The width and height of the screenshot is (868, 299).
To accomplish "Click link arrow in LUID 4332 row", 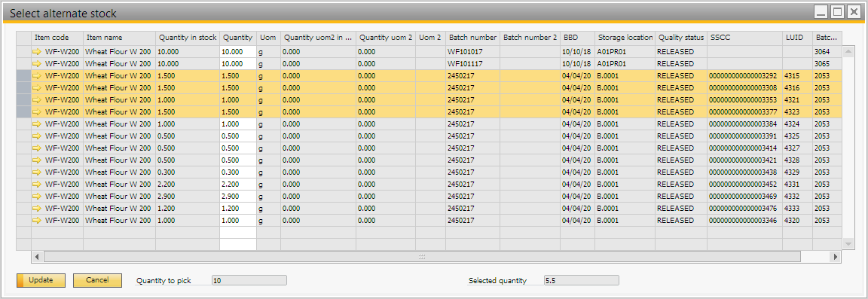I will point(37,197).
